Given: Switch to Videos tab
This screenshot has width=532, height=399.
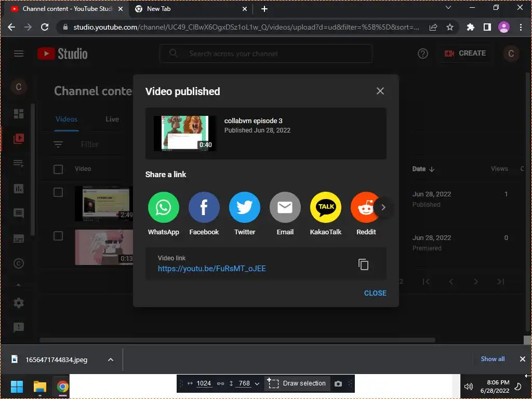Looking at the screenshot, I should pyautogui.click(x=66, y=119).
